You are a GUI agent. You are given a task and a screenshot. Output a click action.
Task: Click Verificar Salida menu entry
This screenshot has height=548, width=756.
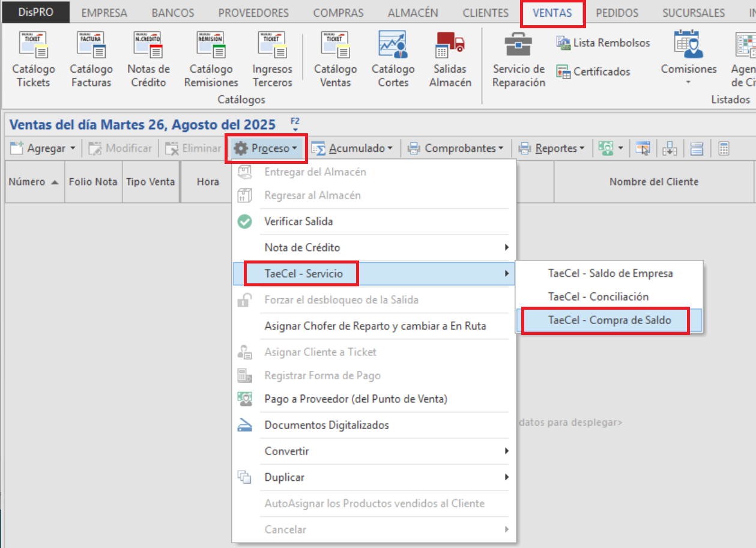click(298, 221)
